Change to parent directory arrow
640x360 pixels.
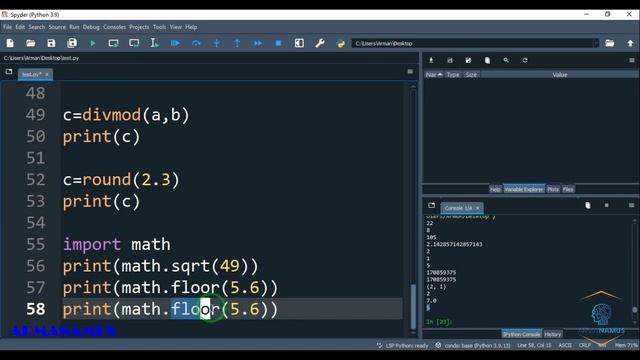pos(630,43)
